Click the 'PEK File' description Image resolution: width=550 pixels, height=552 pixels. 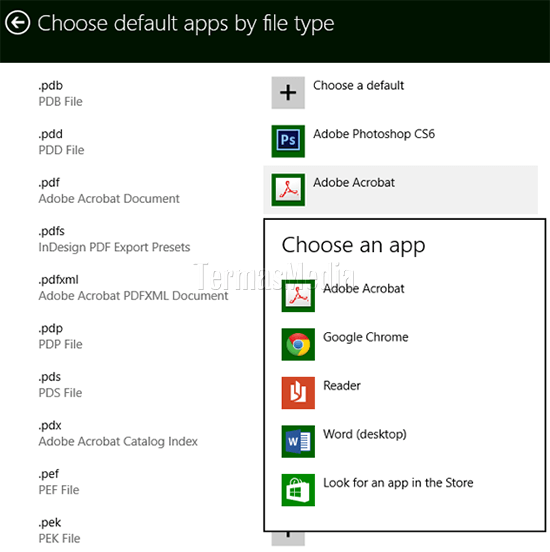(59, 539)
